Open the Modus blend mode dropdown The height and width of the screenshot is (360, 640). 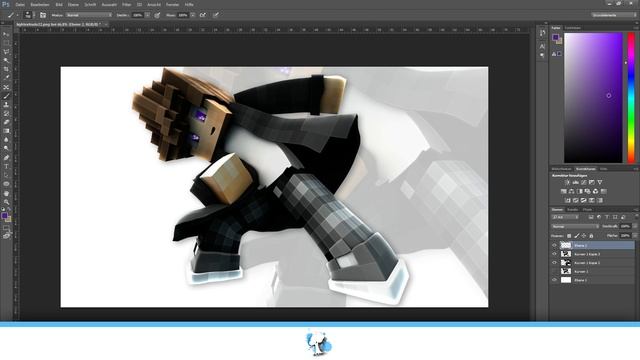(x=89, y=15)
